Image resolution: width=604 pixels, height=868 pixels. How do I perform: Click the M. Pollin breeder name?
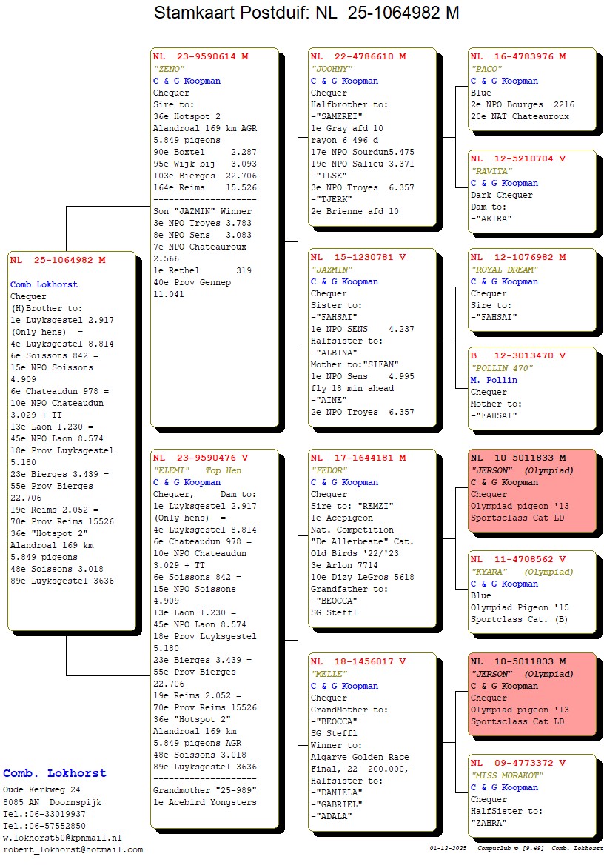[x=494, y=380]
